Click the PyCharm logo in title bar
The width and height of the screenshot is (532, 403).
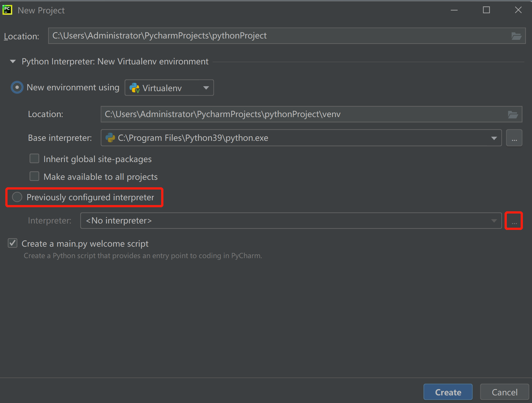point(7,10)
